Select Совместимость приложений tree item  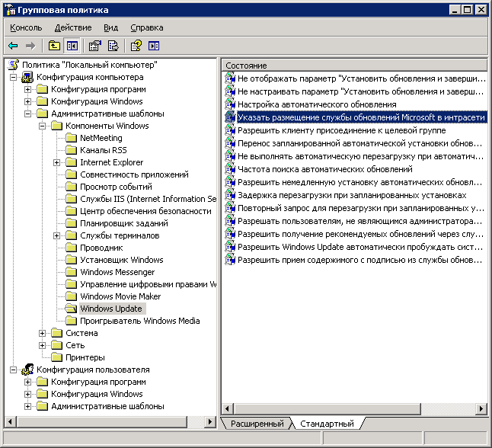134,174
